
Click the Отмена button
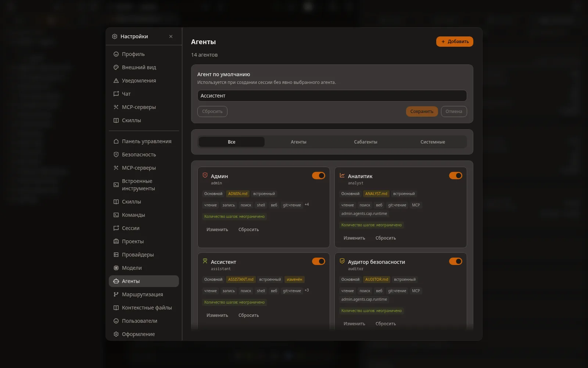pyautogui.click(x=454, y=112)
